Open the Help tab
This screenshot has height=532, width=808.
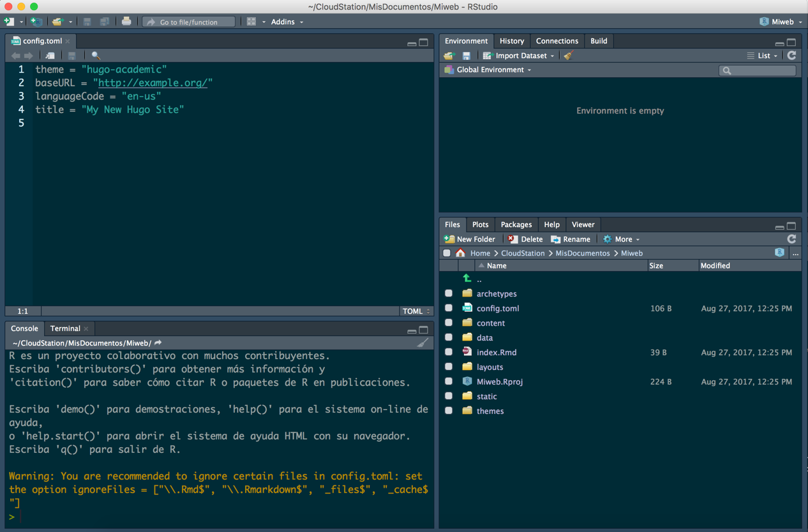(552, 225)
